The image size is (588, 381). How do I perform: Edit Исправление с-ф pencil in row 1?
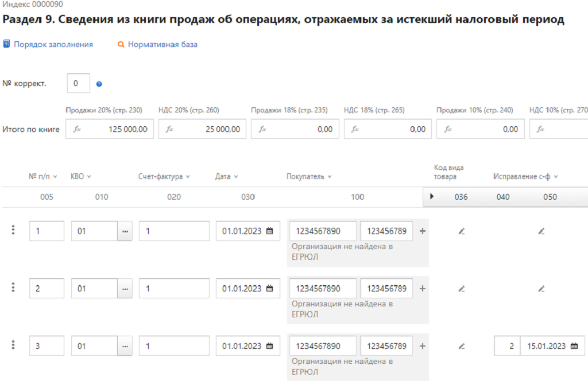point(541,231)
